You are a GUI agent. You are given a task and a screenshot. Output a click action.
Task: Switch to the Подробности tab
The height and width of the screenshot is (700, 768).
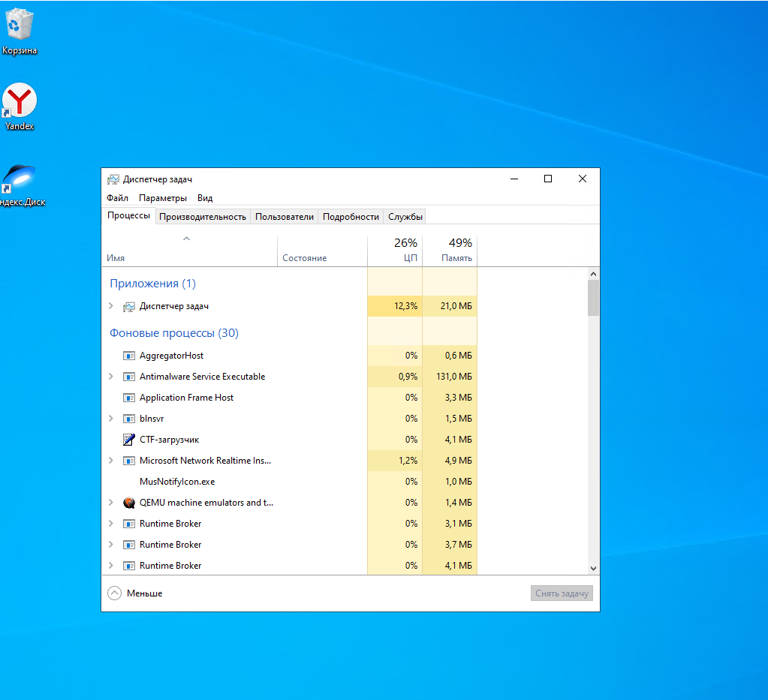[351, 217]
